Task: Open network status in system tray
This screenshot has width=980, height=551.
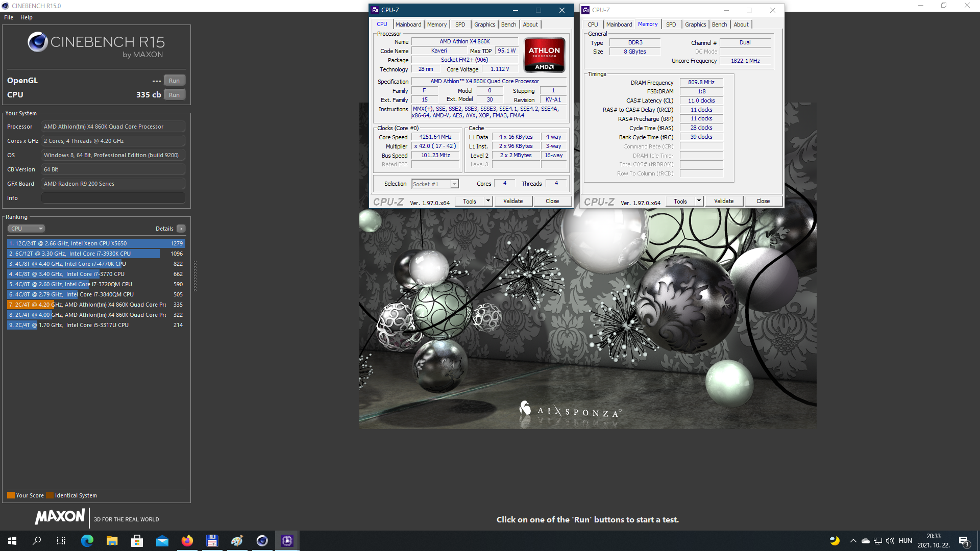Action: click(x=878, y=541)
